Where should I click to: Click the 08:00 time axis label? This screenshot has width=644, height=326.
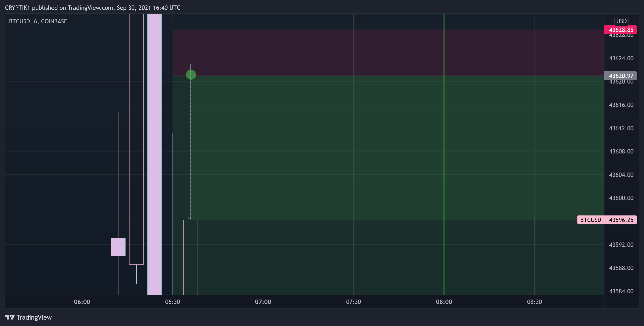tap(444, 302)
